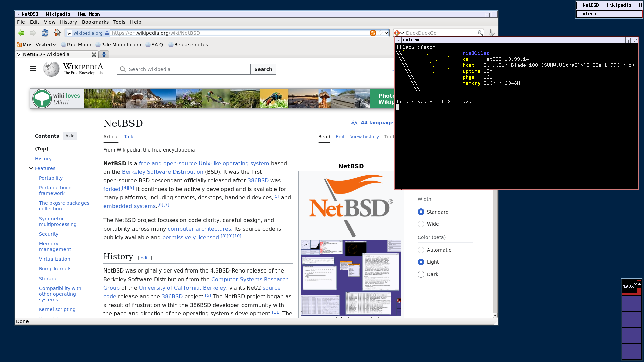This screenshot has height=362, width=644.
Task: Select NetBSD - Wikipedia entry in window list
Action: 609,5
